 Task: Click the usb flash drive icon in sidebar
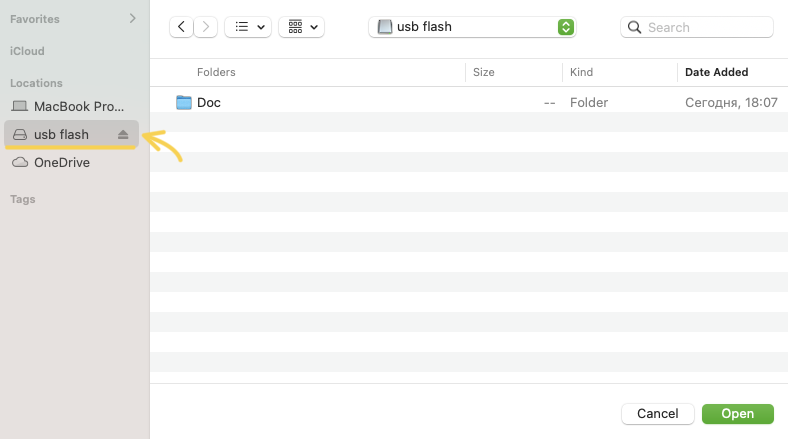pos(20,134)
